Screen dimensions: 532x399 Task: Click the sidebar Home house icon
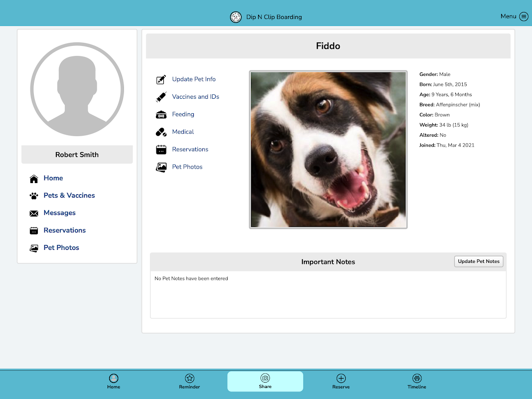pos(34,179)
